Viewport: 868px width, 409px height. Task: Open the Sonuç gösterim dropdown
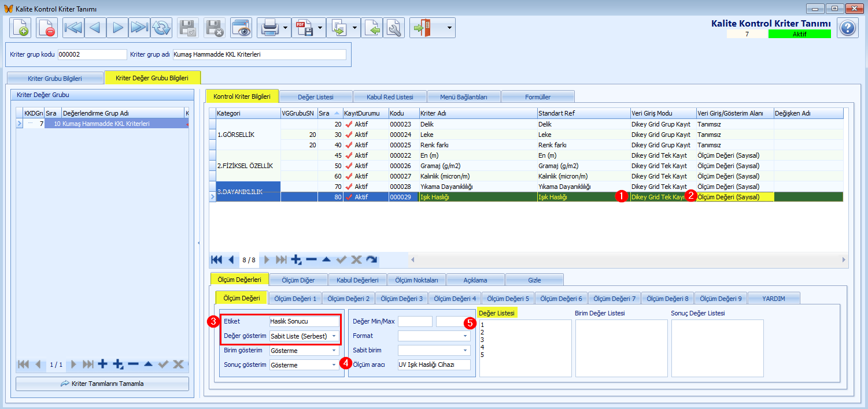pos(334,365)
